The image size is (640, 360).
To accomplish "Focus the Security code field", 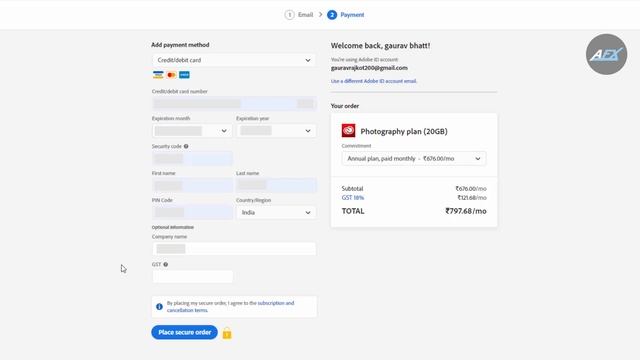I will tap(192, 158).
